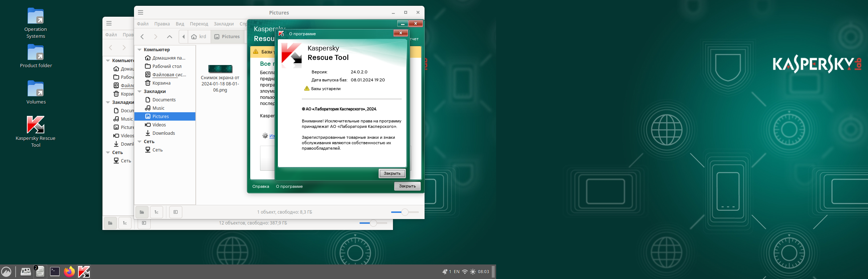Show places button in rear file manager

pyautogui.click(x=110, y=223)
